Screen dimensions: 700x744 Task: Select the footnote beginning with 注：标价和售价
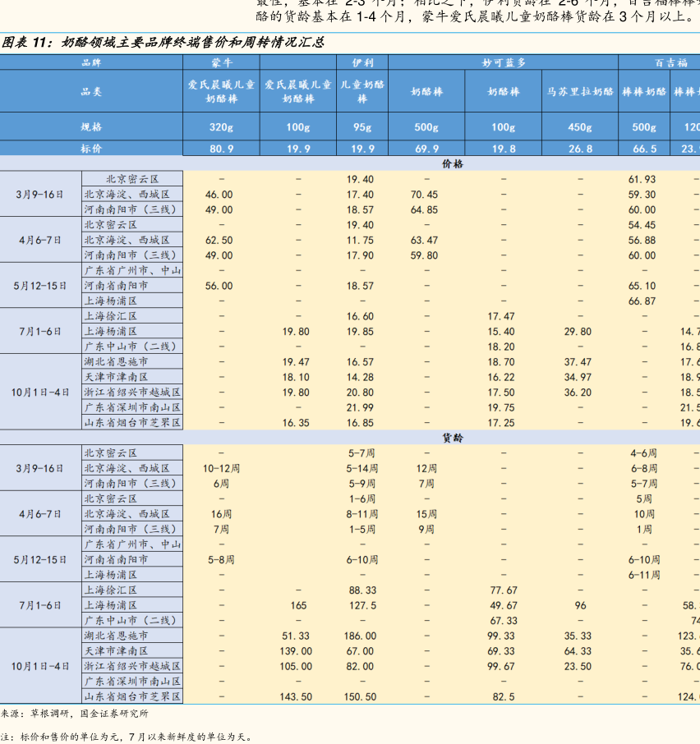127,737
